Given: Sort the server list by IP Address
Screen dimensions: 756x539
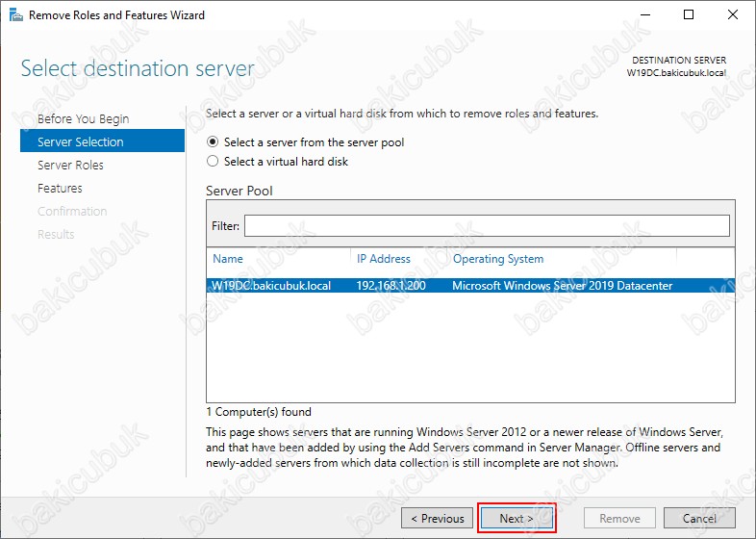Looking at the screenshot, I should [384, 259].
